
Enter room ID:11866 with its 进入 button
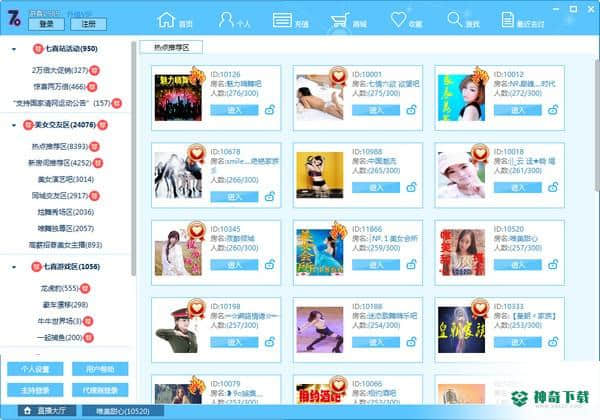click(376, 265)
